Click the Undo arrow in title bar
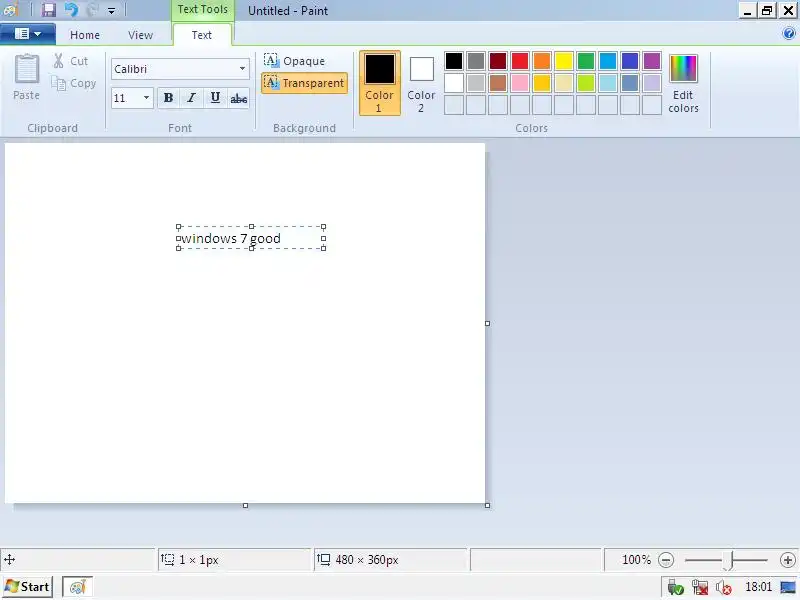This screenshot has width=800, height=600. [71, 10]
